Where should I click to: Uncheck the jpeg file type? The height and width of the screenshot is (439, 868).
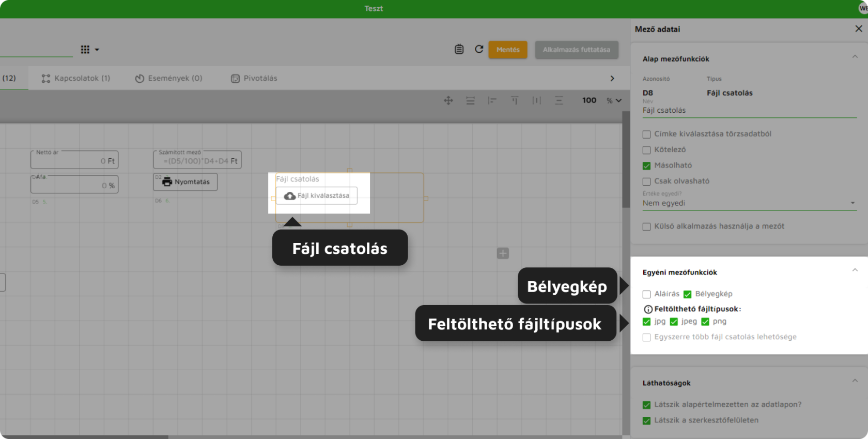tap(674, 322)
